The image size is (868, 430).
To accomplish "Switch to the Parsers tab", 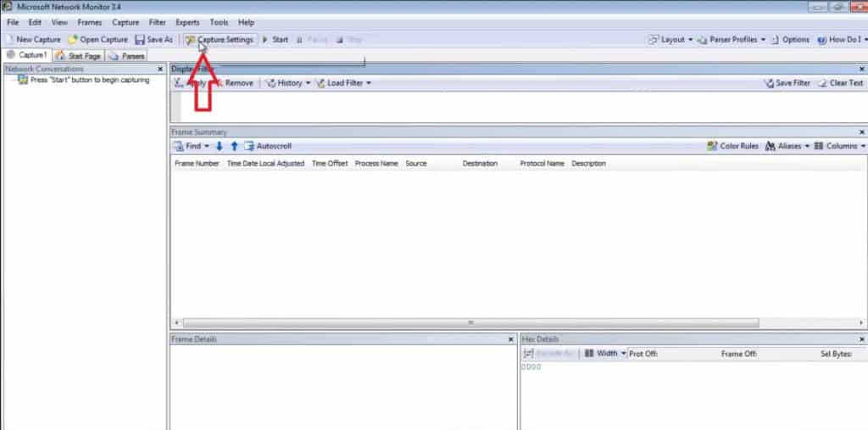I will pyautogui.click(x=127, y=56).
